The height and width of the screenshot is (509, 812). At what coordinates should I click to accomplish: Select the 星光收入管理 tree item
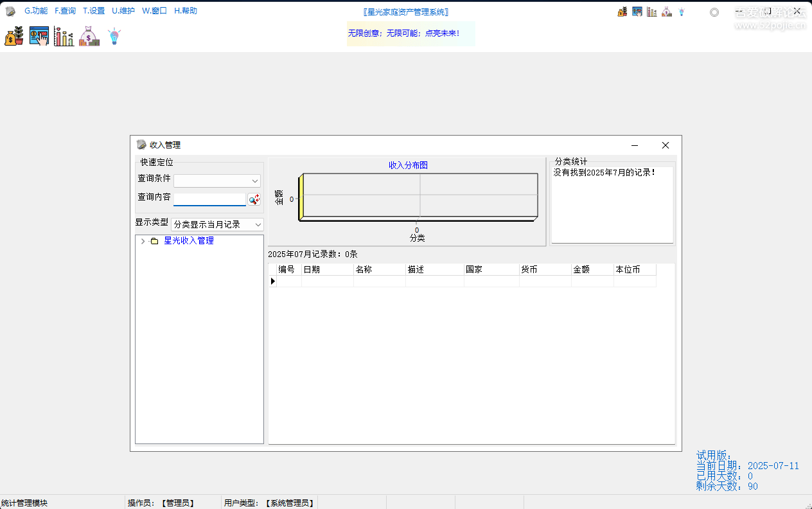(189, 240)
